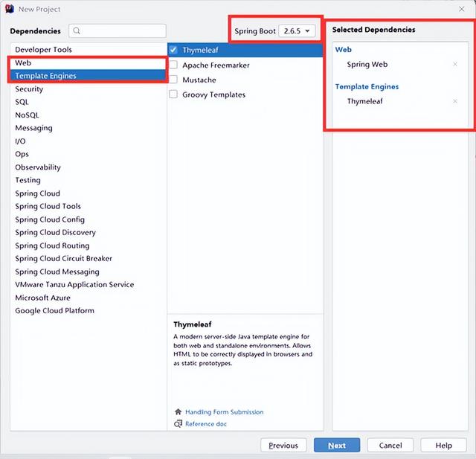This screenshot has width=476, height=459.
Task: Tick the Groovy Templates checkbox
Action: coord(173,94)
